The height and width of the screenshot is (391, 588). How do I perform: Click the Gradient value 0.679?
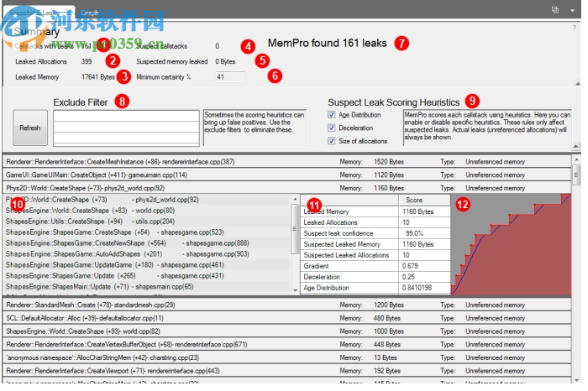[x=410, y=266]
